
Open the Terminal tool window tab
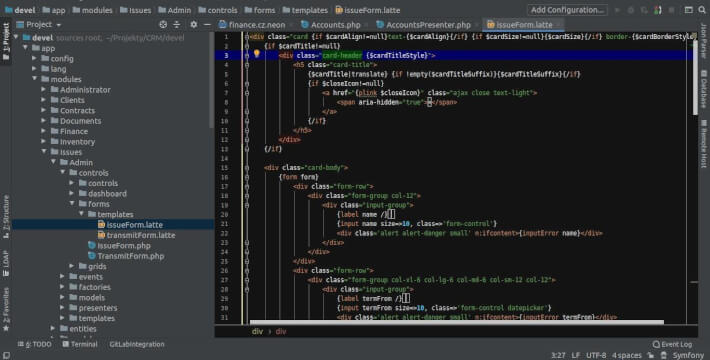point(80,344)
